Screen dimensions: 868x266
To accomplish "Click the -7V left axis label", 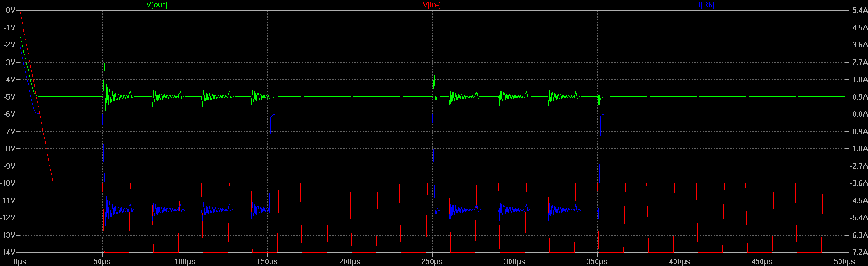I will pos(9,131).
